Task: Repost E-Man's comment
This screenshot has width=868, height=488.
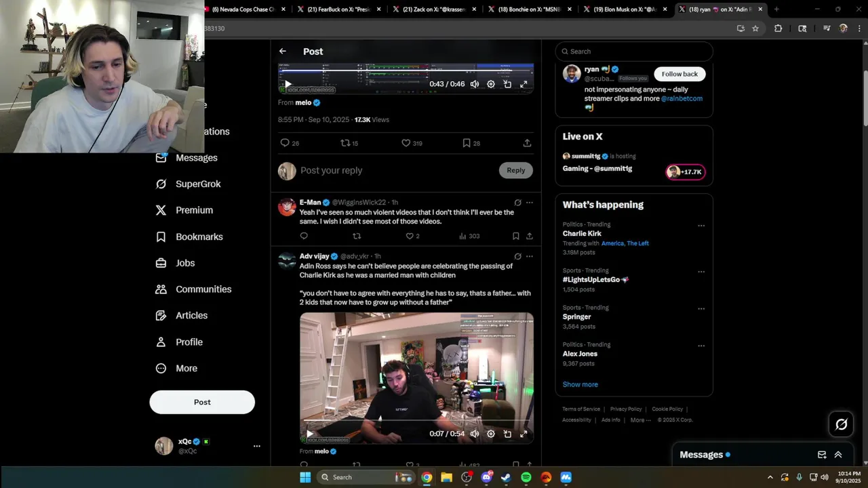Action: [357, 236]
